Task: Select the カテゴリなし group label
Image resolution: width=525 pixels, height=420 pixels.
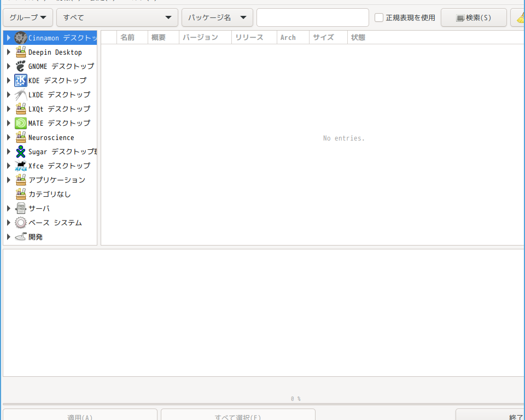Action: (x=50, y=194)
